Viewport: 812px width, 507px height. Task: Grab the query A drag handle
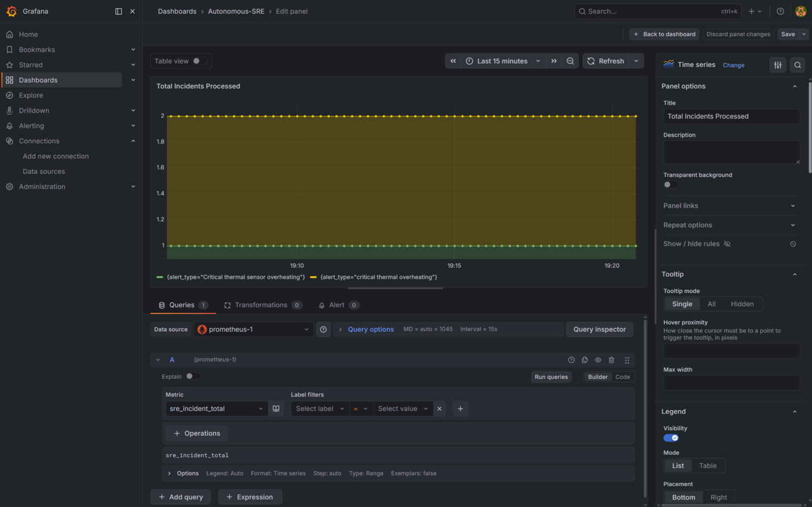(627, 360)
